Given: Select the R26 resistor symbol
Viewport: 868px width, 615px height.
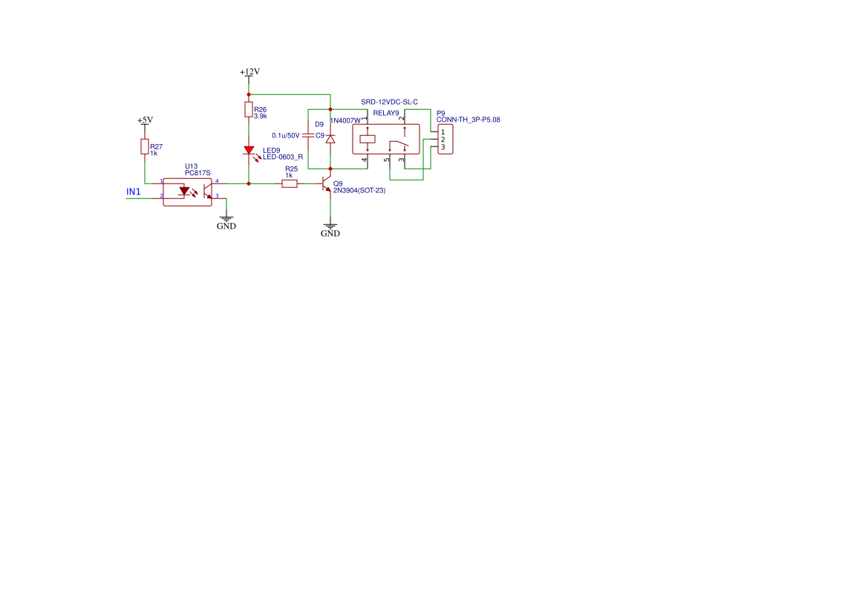Looking at the screenshot, I should (x=249, y=110).
